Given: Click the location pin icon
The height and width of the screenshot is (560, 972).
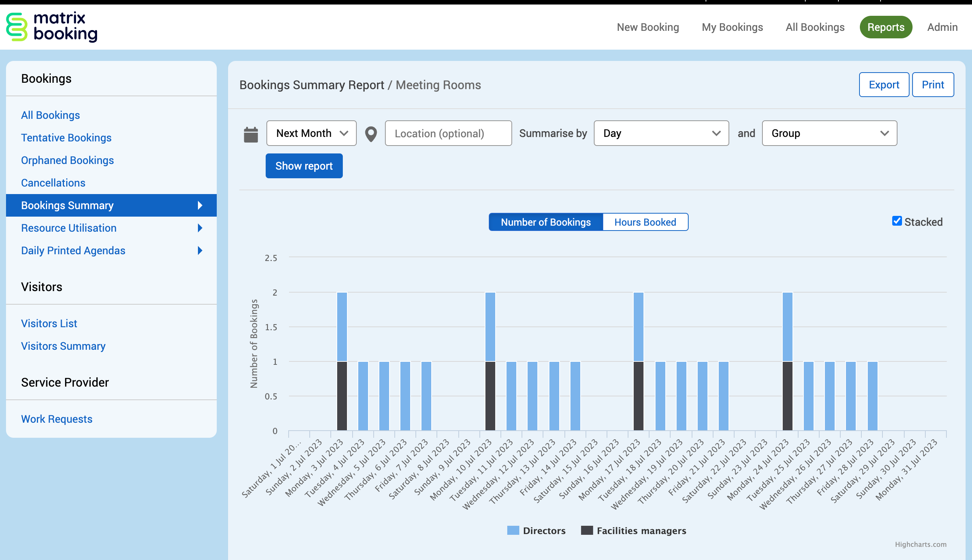Looking at the screenshot, I should click(x=371, y=134).
